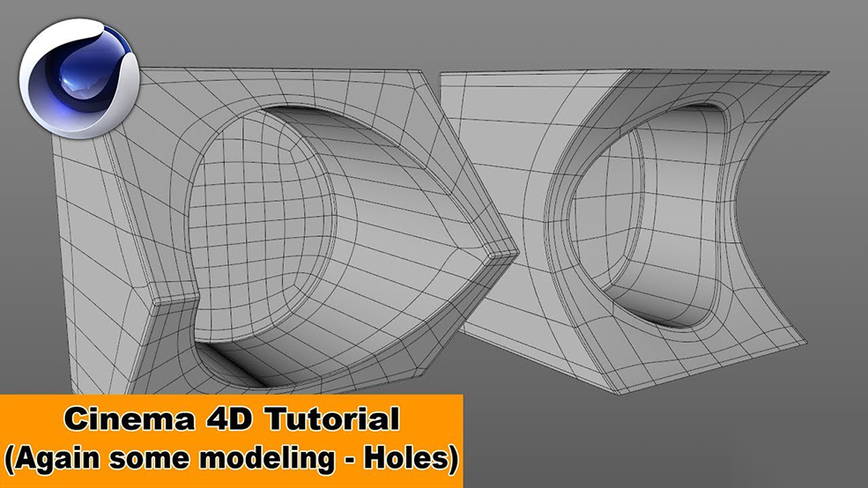
Task: Click the '(Again some modeling - Holes)' subtitle text
Action: click(232, 459)
